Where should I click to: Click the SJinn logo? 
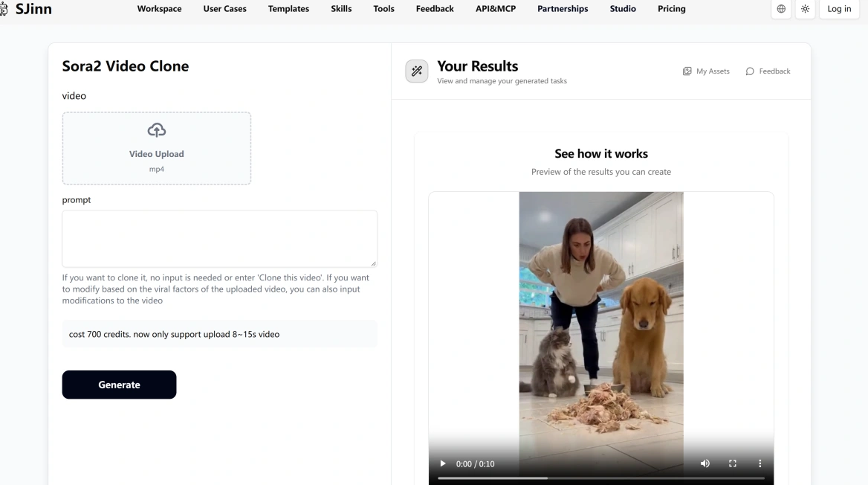[27, 9]
